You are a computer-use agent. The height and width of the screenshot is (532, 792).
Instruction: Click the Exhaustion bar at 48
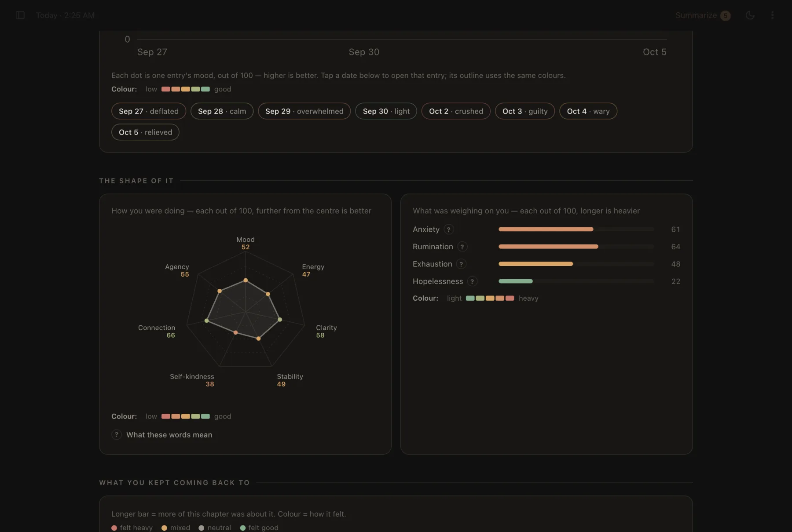(x=535, y=264)
